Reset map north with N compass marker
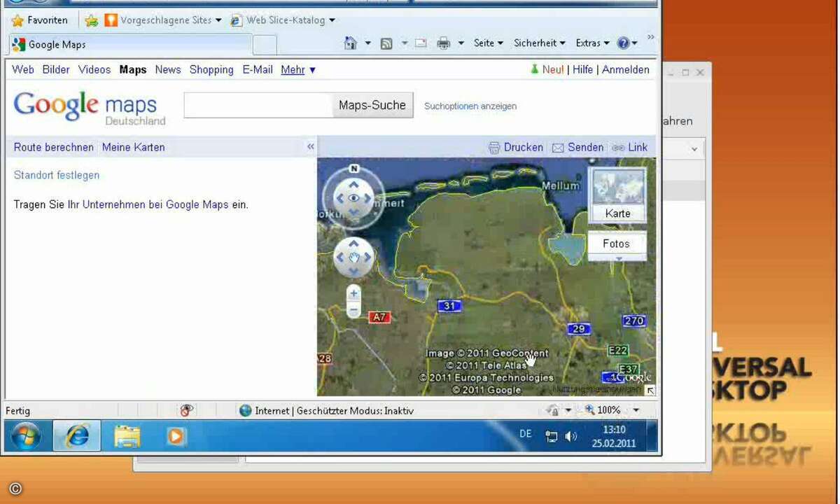Screen dimensions: 840x504 click(354, 169)
